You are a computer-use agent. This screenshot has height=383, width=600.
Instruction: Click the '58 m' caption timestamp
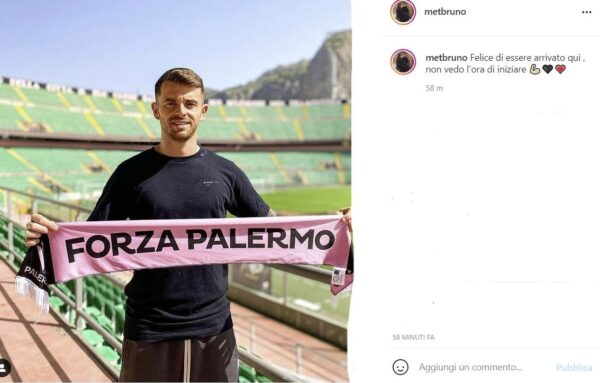[434, 88]
